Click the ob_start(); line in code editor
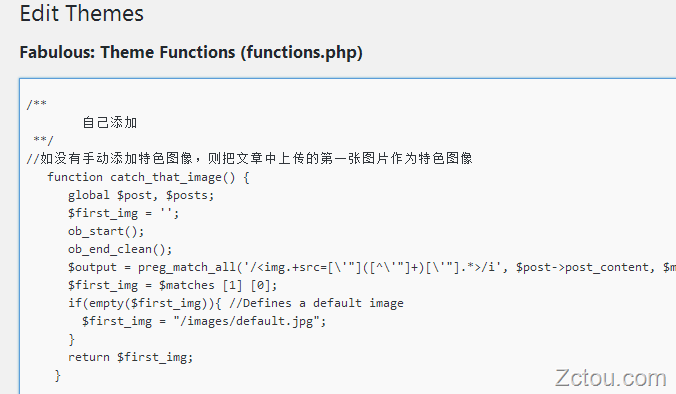 [106, 231]
